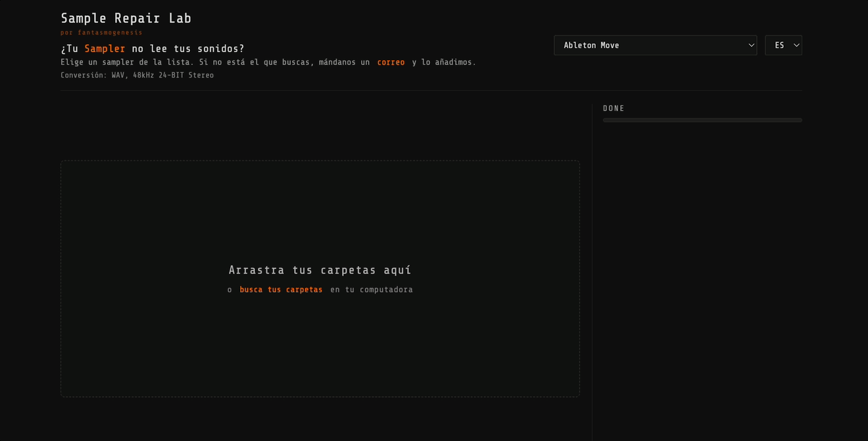Click the 'Elige un sampler de la lista' sentence
This screenshot has width=868, height=441.
pos(127,63)
